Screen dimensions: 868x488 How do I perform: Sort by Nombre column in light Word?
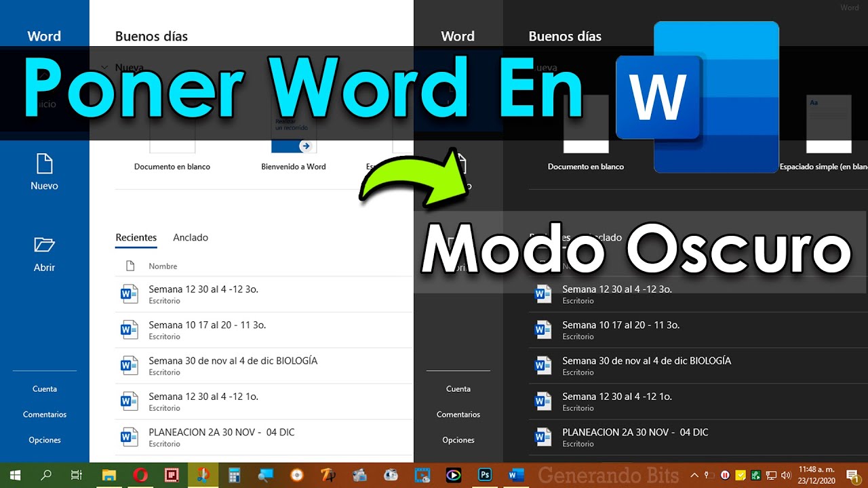click(163, 266)
